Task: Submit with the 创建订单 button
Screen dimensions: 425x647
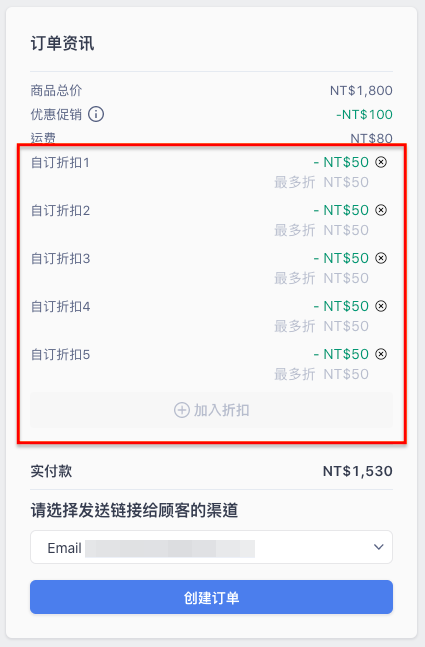Action: click(211, 597)
